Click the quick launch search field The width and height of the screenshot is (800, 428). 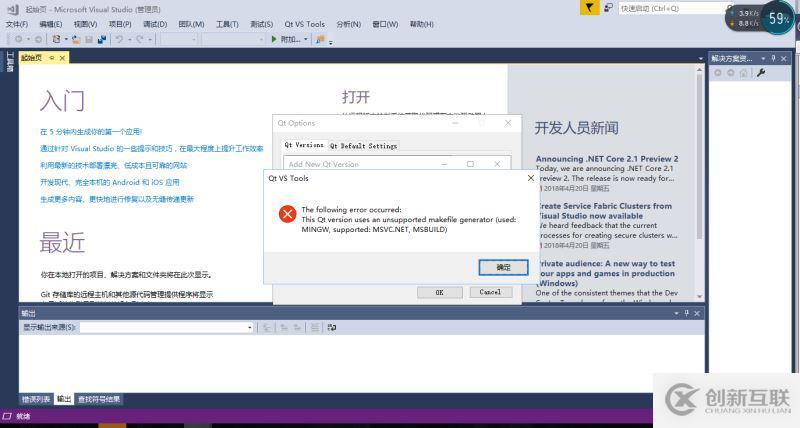pos(672,8)
